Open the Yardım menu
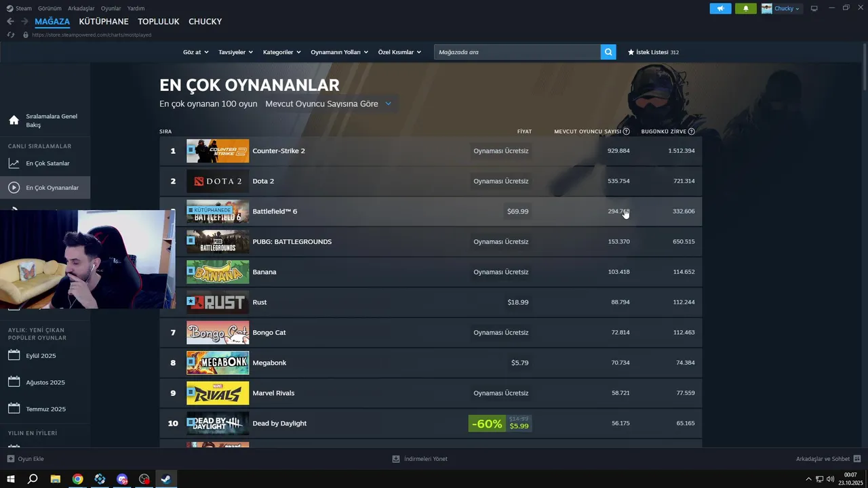868x488 pixels. point(136,8)
